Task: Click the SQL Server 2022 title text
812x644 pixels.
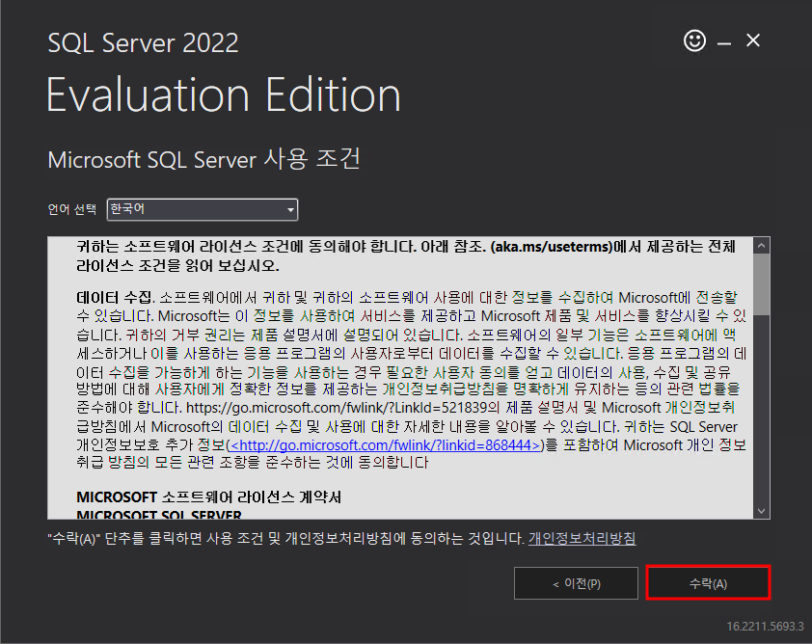Action: coord(143,43)
